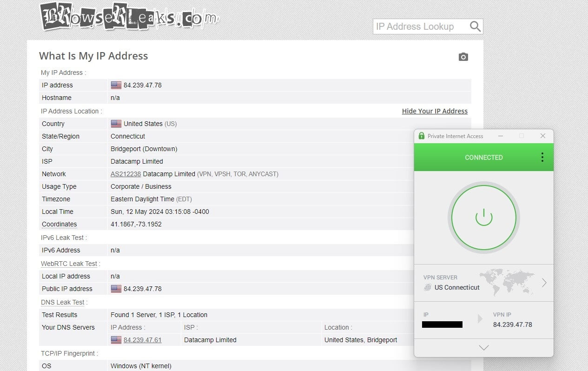Viewport: 588px width, 371px height.
Task: Click the globe icon beside US Connecticut
Action: point(428,287)
